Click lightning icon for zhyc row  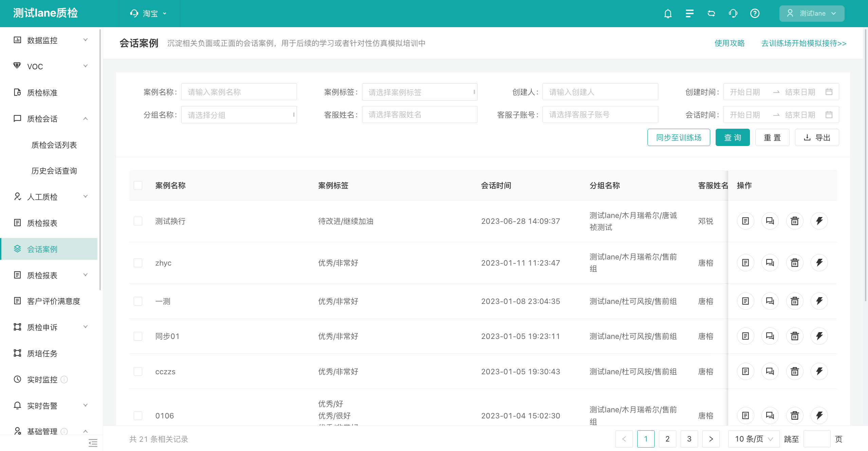(x=819, y=263)
